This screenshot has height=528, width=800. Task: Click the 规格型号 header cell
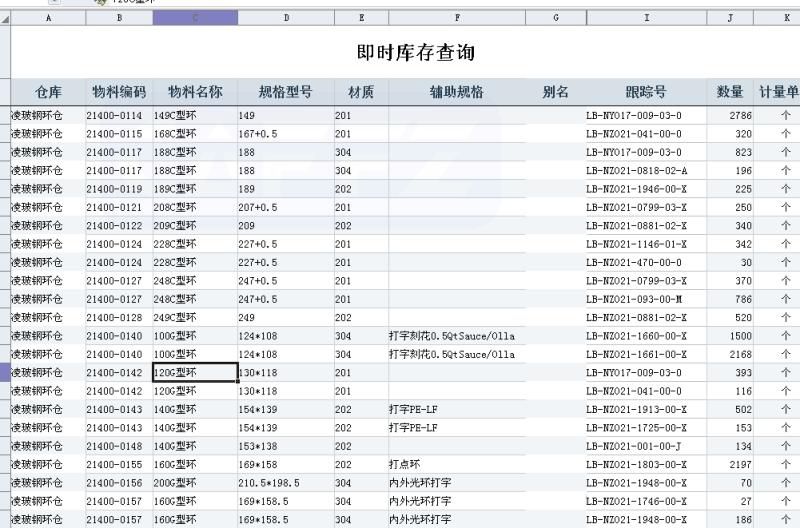click(285, 92)
